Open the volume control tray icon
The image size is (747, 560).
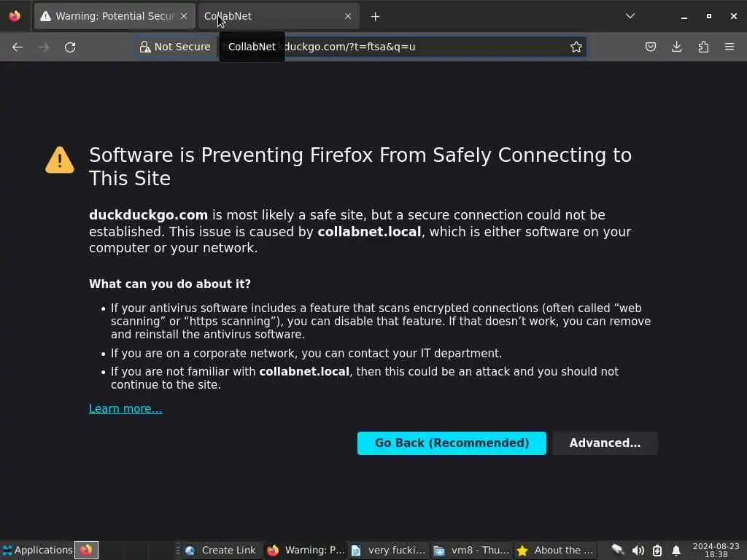pyautogui.click(x=638, y=551)
